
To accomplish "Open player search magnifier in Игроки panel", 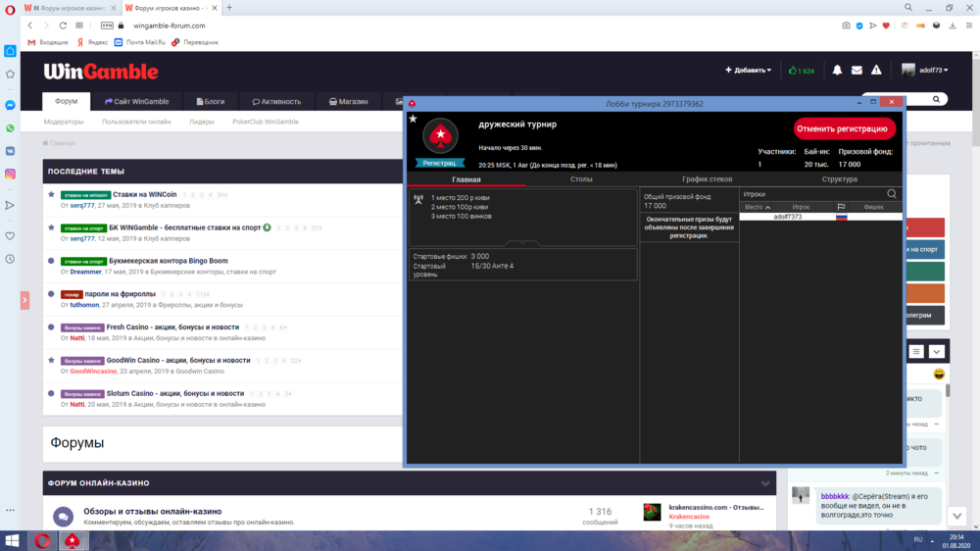I will 891,194.
